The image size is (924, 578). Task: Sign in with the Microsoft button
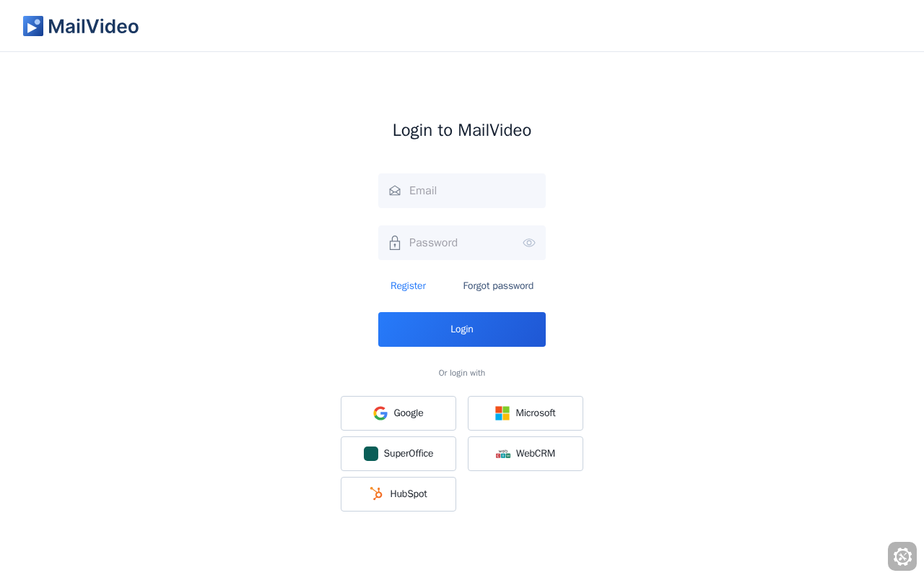click(x=526, y=413)
